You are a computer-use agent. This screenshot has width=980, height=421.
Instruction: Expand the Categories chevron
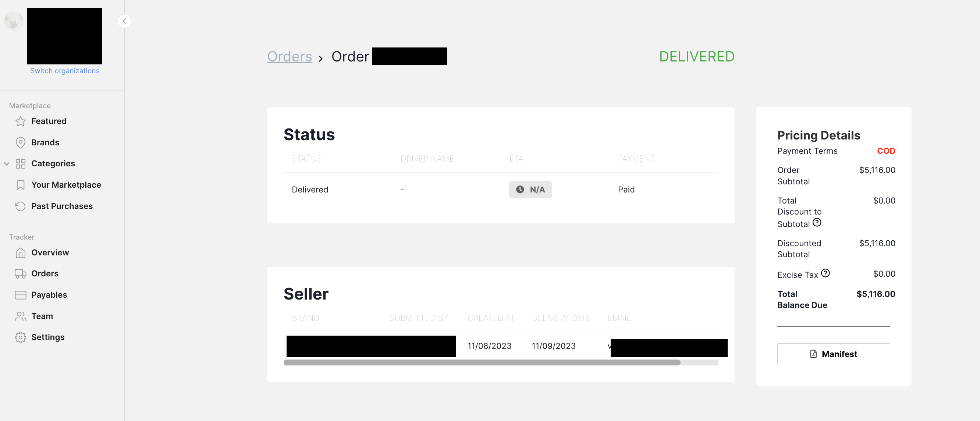pyautogui.click(x=7, y=164)
